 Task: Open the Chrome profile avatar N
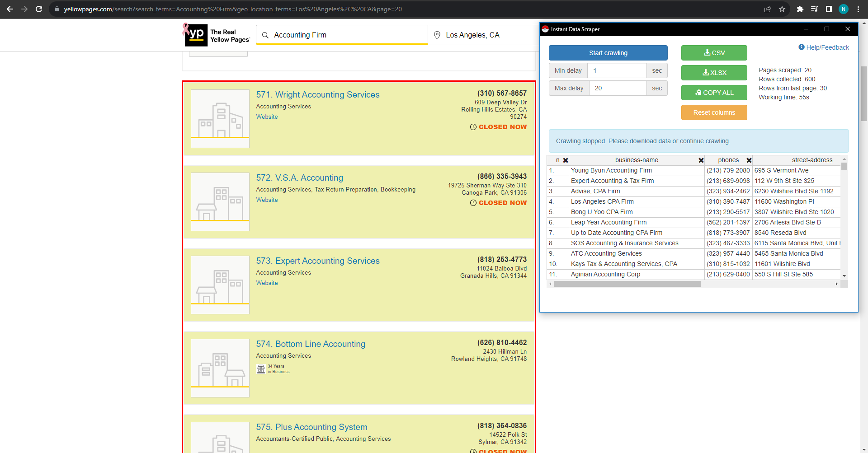pyautogui.click(x=844, y=9)
